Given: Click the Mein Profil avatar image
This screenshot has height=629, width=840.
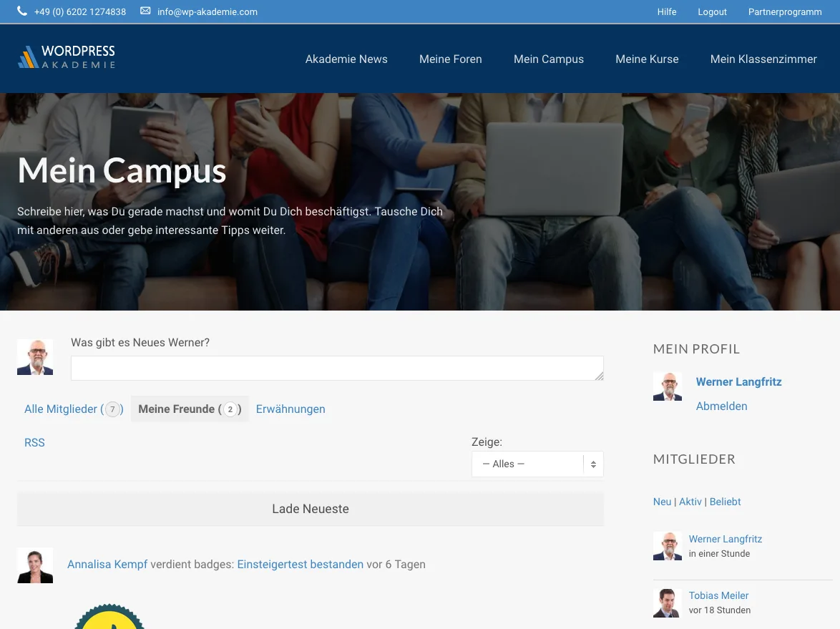Looking at the screenshot, I should [668, 386].
